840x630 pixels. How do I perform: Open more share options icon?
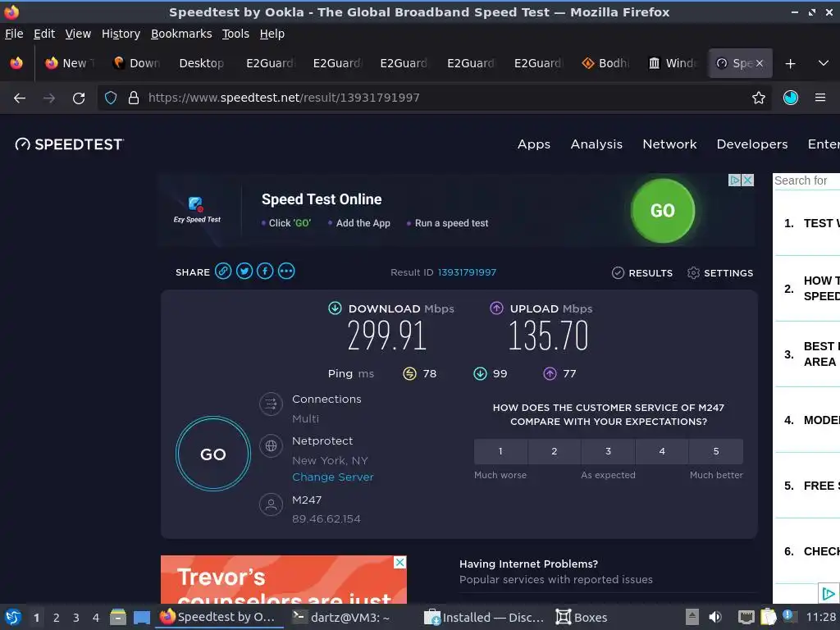coord(286,271)
